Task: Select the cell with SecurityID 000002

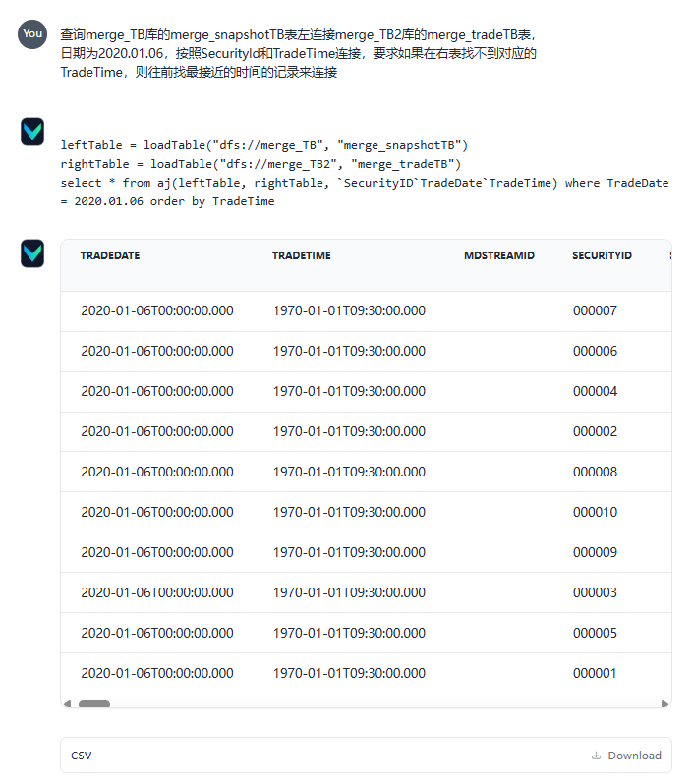Action: point(595,431)
